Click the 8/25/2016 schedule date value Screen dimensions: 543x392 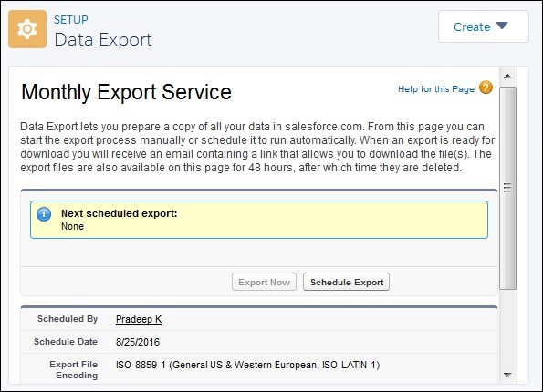tap(138, 342)
